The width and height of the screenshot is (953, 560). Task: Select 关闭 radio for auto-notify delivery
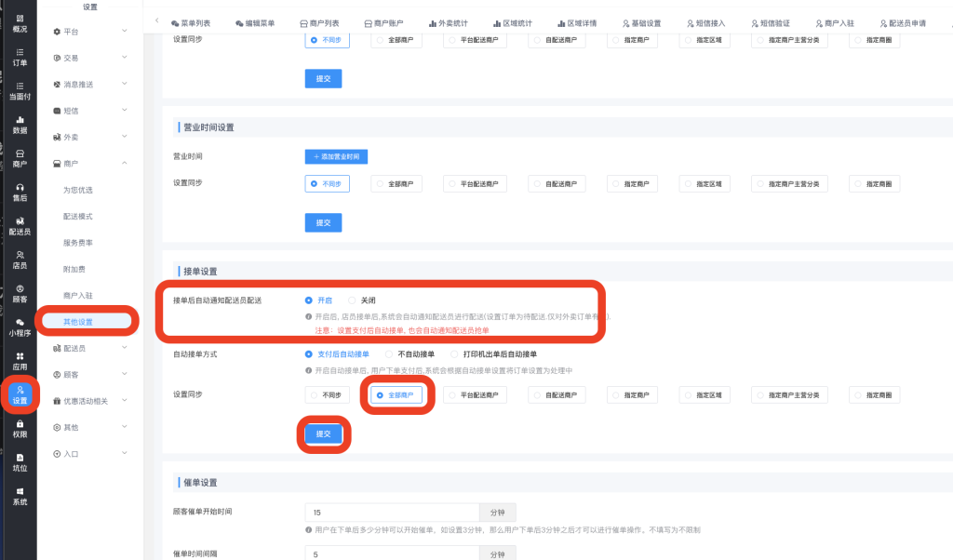pos(353,300)
